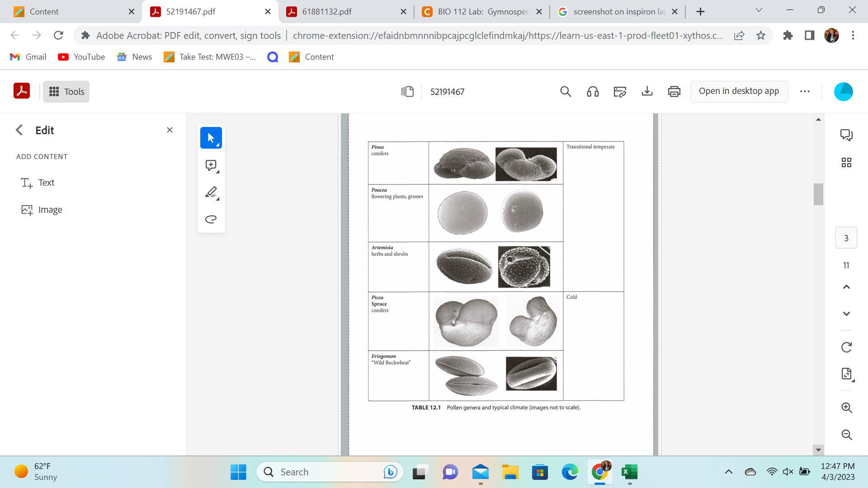
Task: Open the read aloud headphones icon
Action: point(593,92)
